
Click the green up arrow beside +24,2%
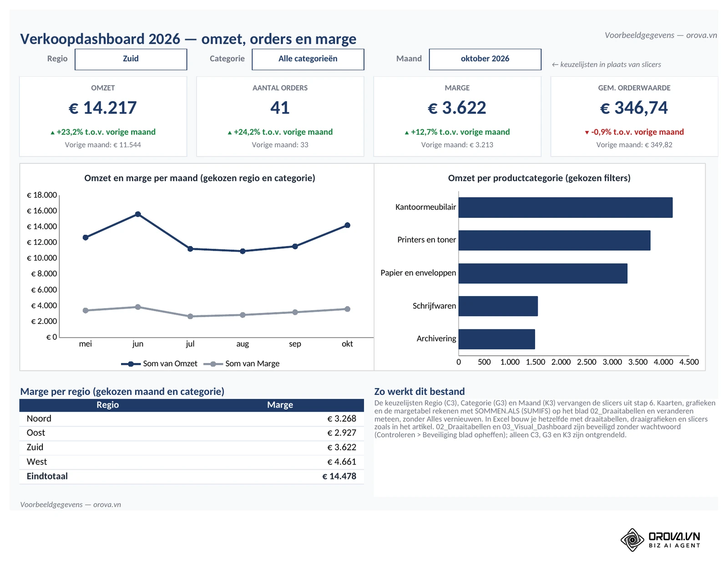pyautogui.click(x=230, y=133)
